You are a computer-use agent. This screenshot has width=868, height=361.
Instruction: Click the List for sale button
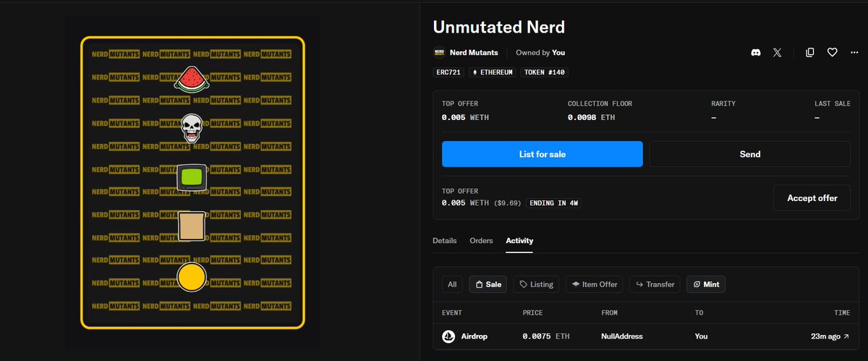542,154
